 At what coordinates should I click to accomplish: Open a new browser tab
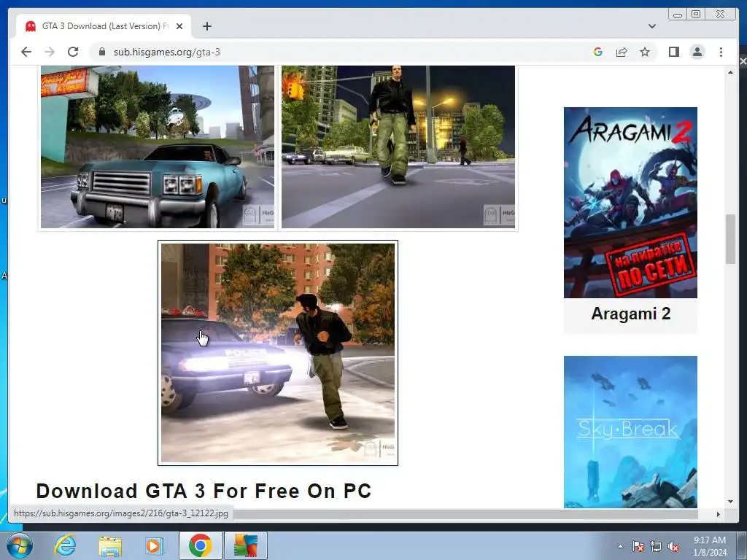(x=206, y=26)
